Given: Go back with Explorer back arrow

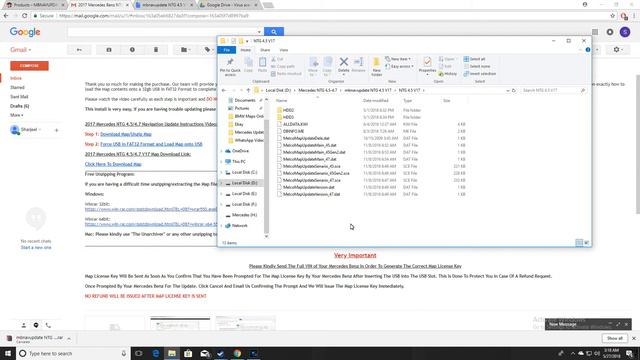Looking at the screenshot, I should [224, 90].
